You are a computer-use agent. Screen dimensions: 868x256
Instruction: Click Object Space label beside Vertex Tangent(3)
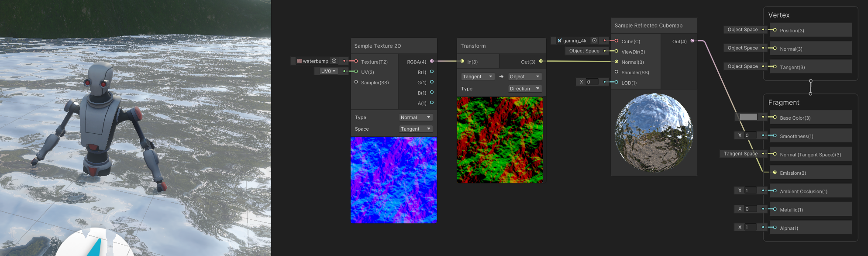coord(743,66)
